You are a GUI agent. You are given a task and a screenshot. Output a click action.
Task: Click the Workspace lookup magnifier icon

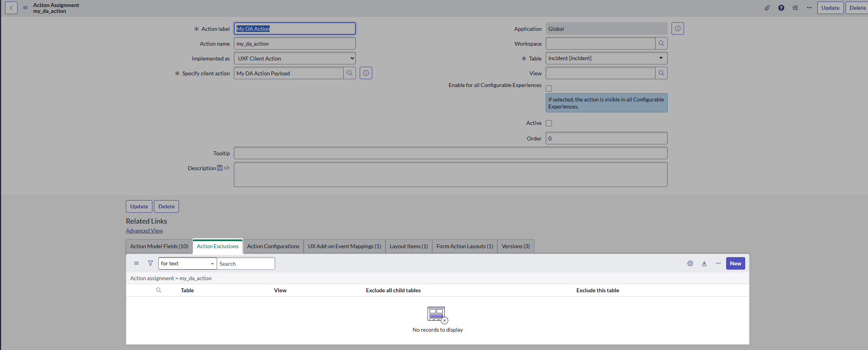(661, 44)
